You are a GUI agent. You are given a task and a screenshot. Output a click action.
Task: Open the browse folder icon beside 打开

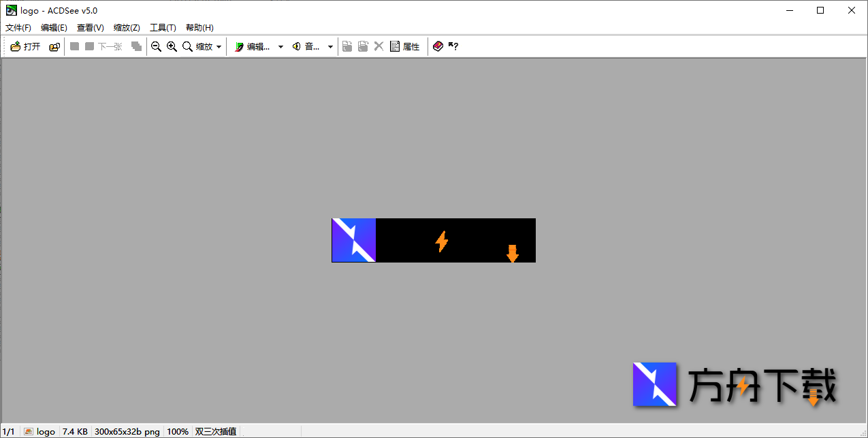click(x=54, y=47)
